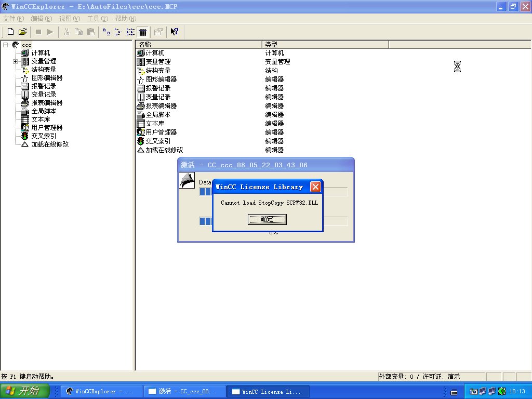
Task: Open the 工具 menu
Action: coord(97,18)
